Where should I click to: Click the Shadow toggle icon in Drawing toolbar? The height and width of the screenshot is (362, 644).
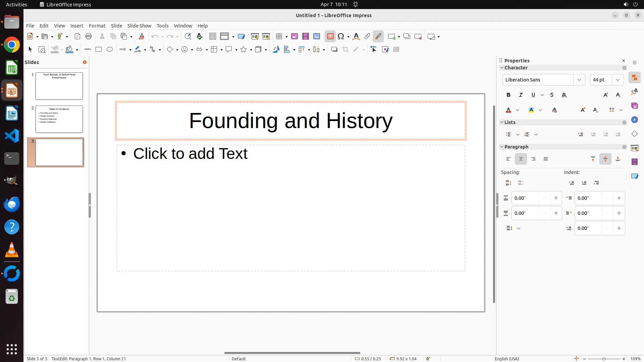pyautogui.click(x=334, y=50)
